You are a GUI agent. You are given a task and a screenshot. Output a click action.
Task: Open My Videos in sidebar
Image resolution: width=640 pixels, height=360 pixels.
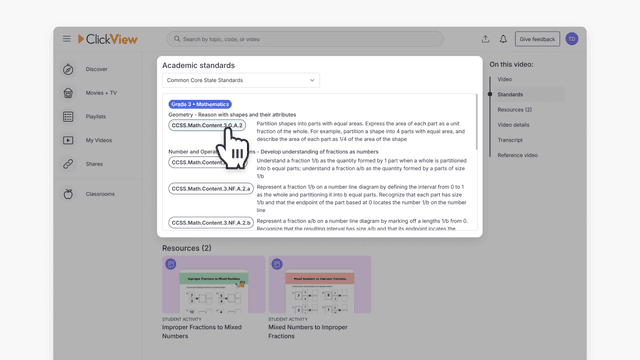(x=99, y=140)
